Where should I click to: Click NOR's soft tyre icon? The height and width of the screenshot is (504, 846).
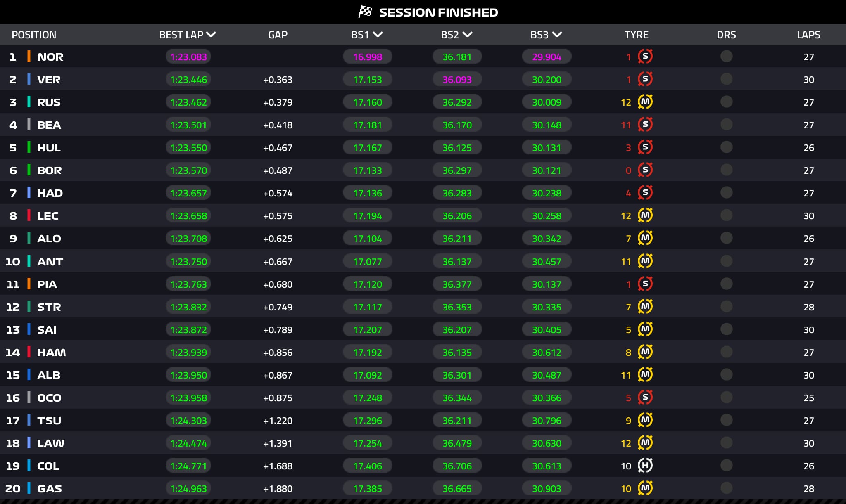(x=645, y=56)
